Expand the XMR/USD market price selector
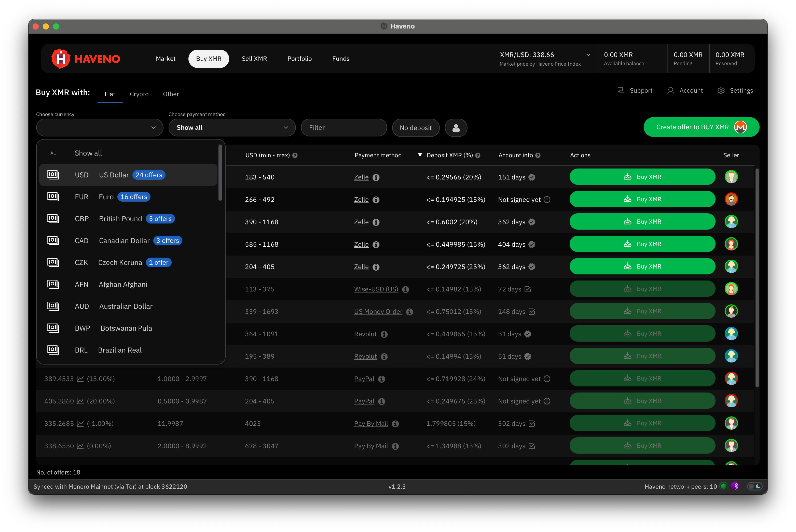 coord(588,55)
